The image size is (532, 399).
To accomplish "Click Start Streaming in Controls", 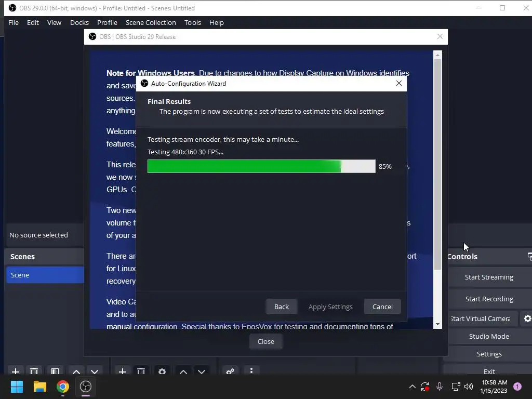I will click(489, 277).
